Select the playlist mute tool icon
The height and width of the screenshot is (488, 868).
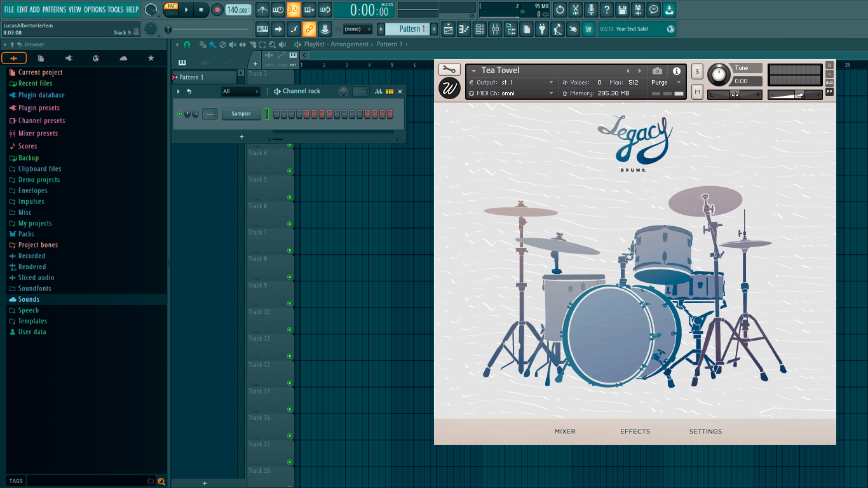pos(233,44)
